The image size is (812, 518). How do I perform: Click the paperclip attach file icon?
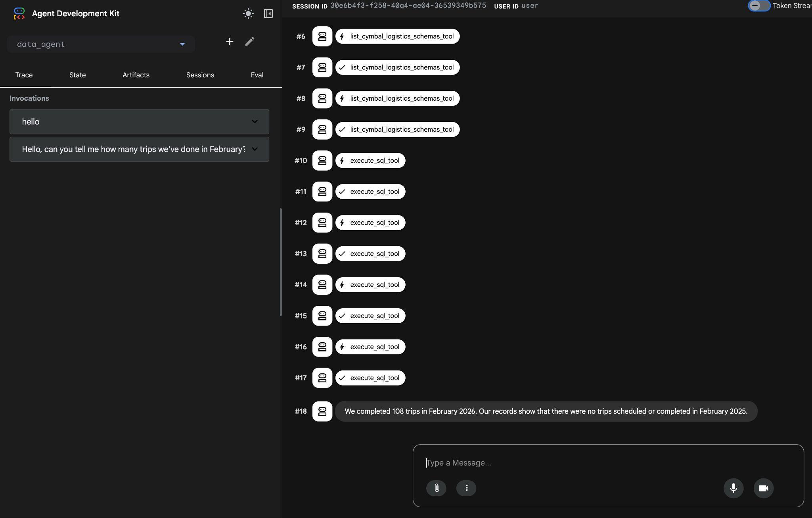pos(436,488)
